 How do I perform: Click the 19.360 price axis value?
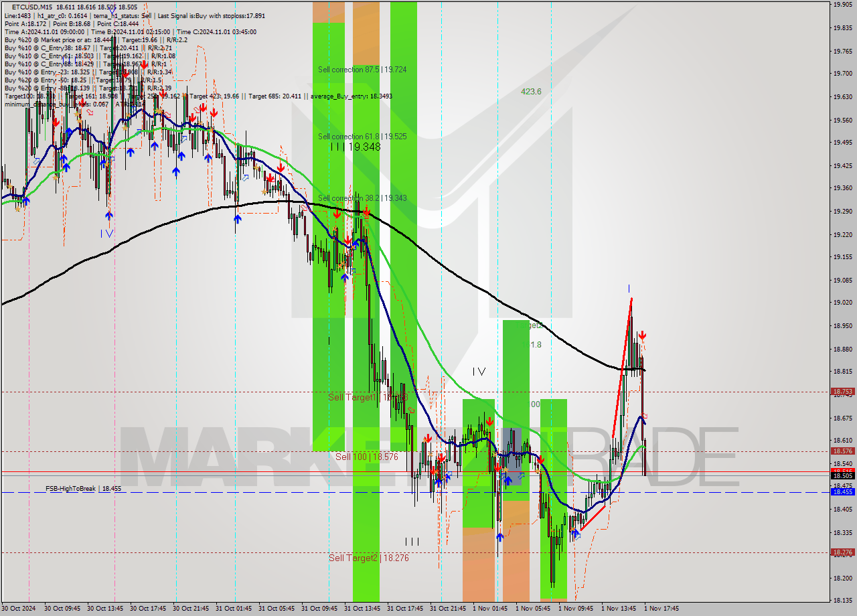pos(842,188)
